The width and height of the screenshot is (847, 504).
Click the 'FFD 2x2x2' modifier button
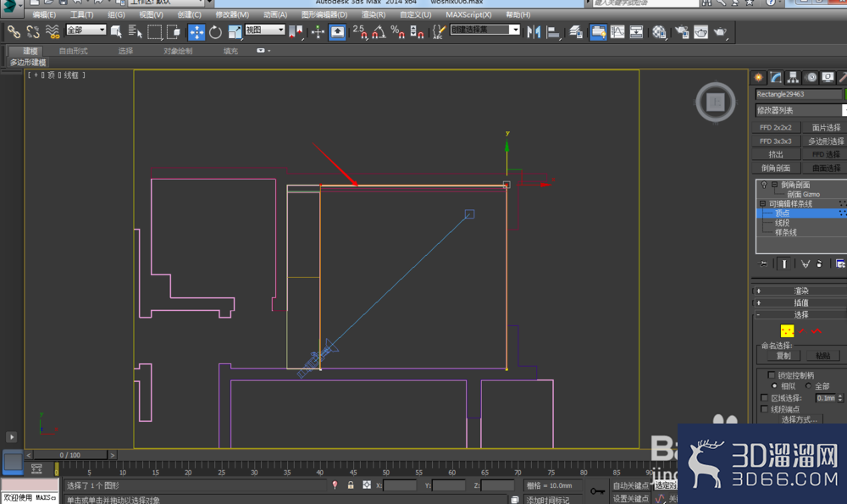click(776, 128)
